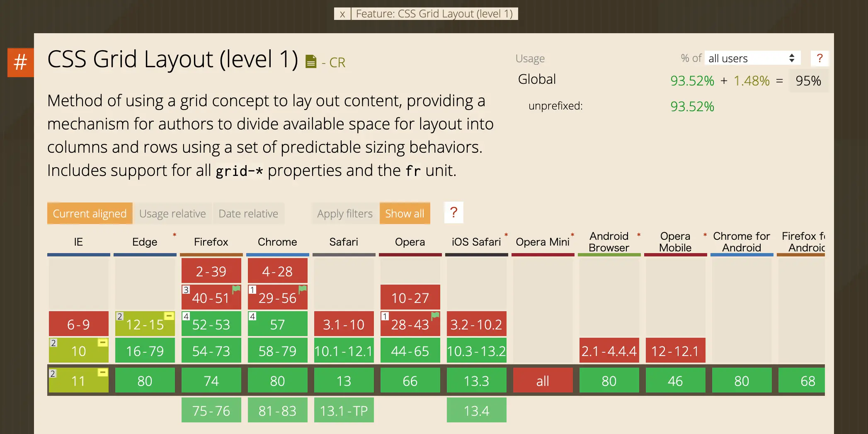Open the spec document icon beside title

310,62
